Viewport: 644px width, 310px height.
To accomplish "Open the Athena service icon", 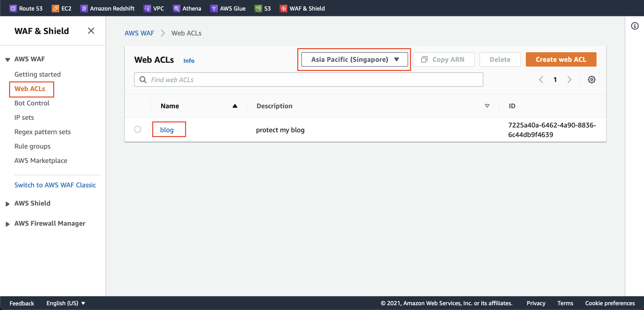I will (176, 8).
